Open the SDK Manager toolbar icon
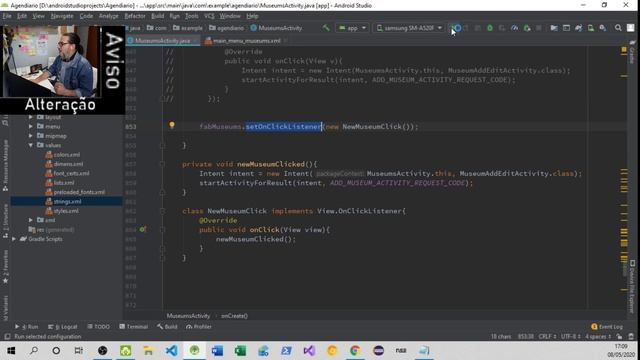 point(603,28)
